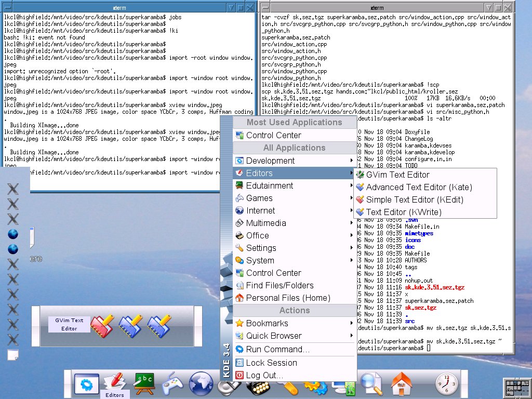The width and height of the screenshot is (532, 399).
Task: Click AUTHORS in the right xterm listing
Action: click(x=416, y=260)
